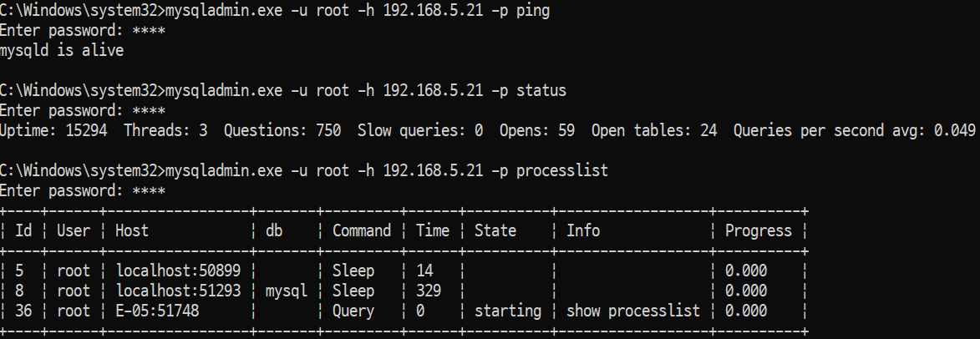Click process Id '8' cell
This screenshot has width=980, height=339.
tap(19, 291)
